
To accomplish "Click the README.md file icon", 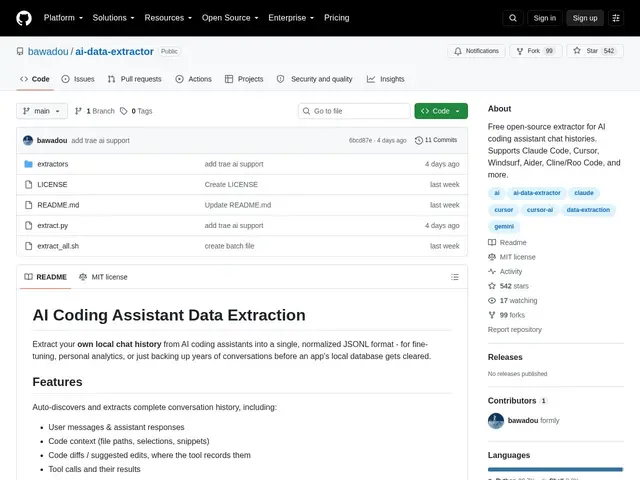I will coord(28,205).
